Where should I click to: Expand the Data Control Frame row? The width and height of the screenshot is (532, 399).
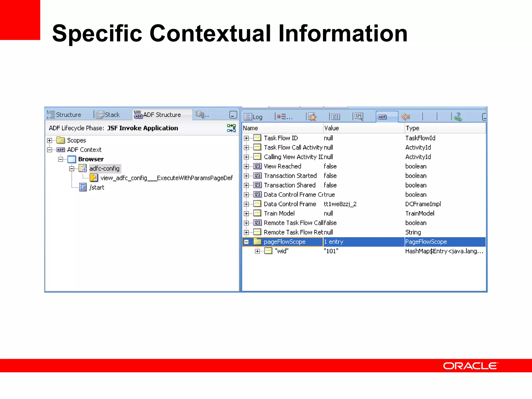(246, 204)
